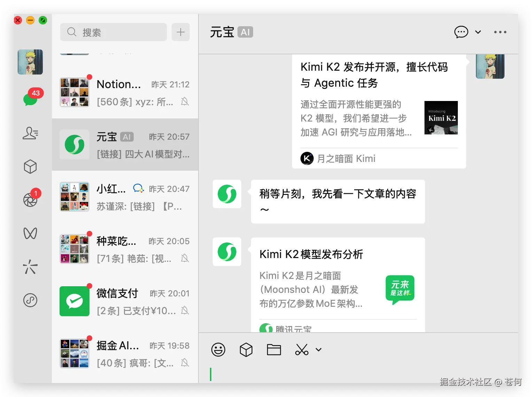The height and width of the screenshot is (397, 532).
Task: Click the 元来是这样 green thumbnail
Action: click(400, 289)
